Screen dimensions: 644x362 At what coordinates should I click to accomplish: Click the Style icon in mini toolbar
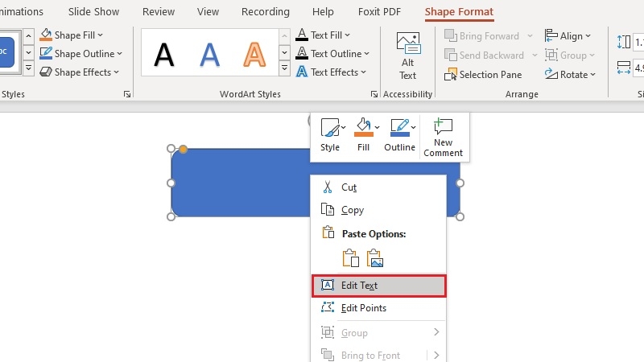click(x=330, y=127)
